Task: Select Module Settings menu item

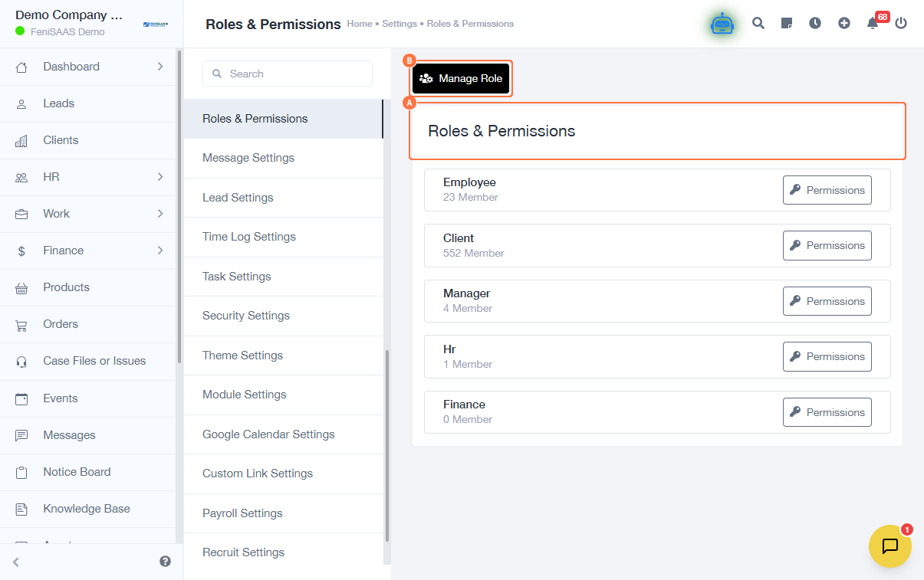Action: pos(245,395)
